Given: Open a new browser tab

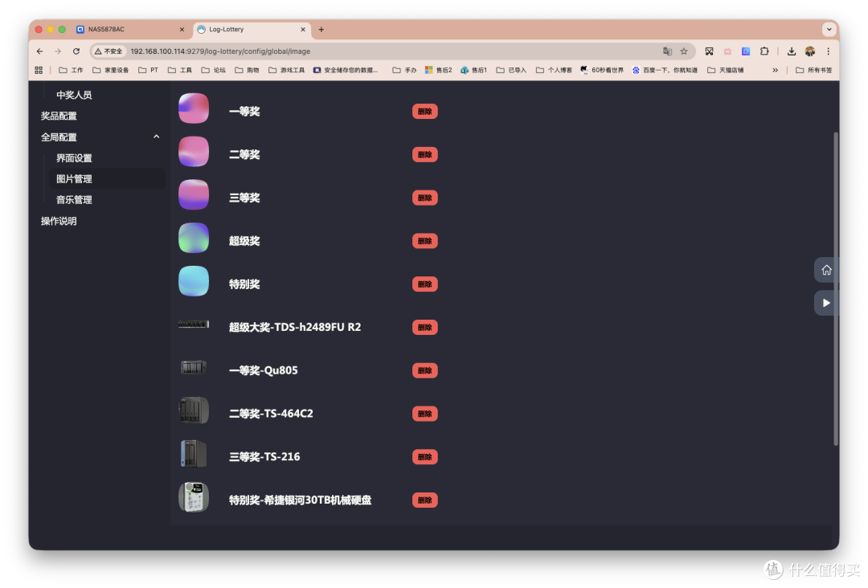Looking at the screenshot, I should (x=321, y=29).
